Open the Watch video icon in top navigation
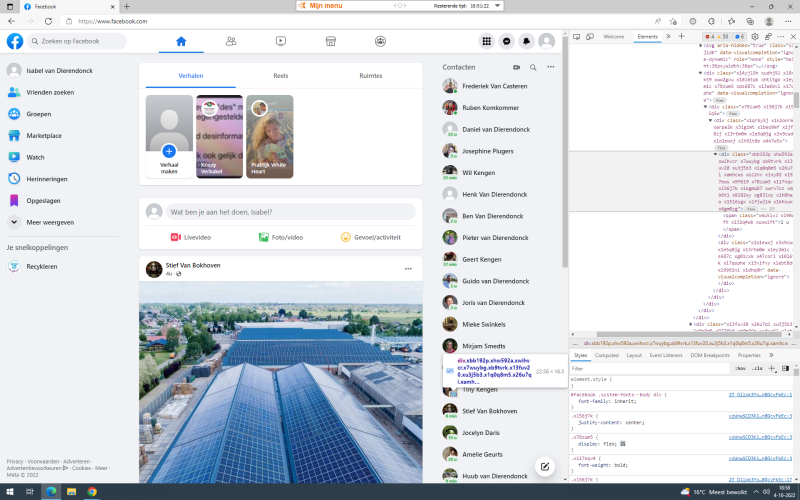Image resolution: width=800 pixels, height=500 pixels. click(280, 41)
